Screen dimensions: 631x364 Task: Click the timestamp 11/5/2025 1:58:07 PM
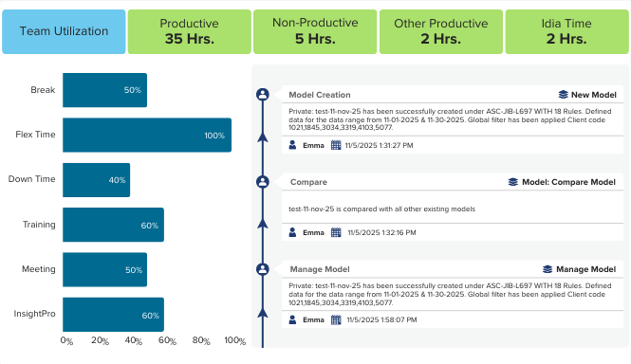point(381,320)
